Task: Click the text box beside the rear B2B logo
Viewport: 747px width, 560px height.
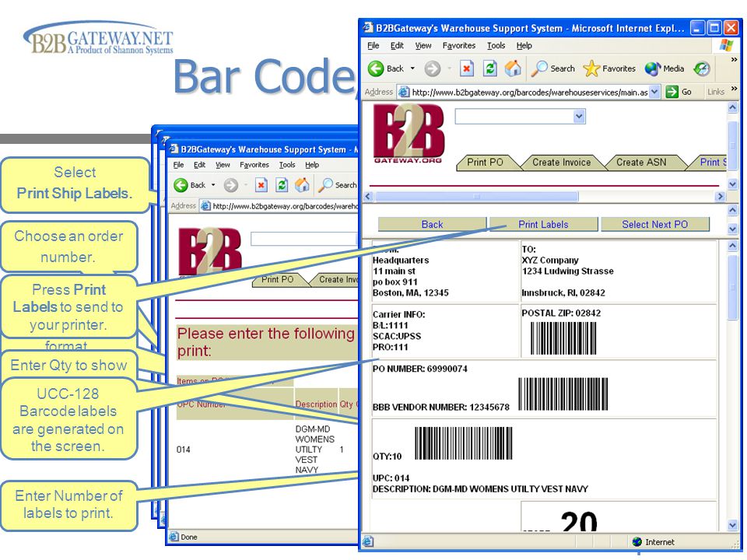Action: pos(304,239)
